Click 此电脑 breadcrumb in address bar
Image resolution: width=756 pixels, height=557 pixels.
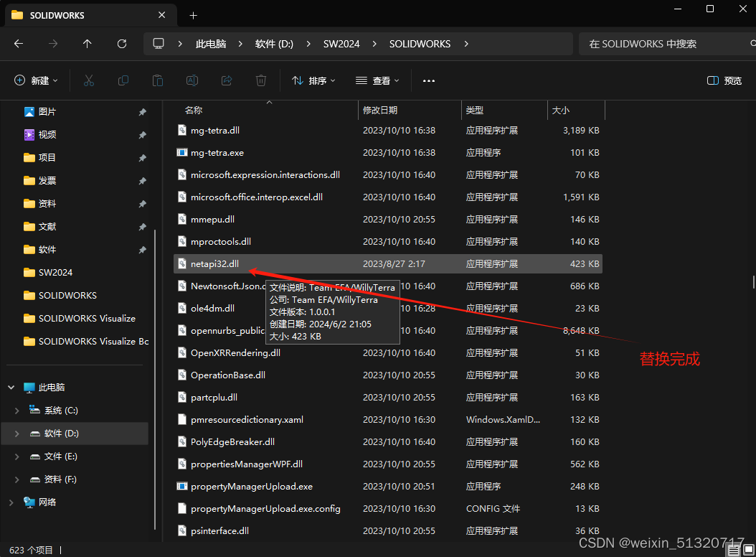pyautogui.click(x=211, y=44)
